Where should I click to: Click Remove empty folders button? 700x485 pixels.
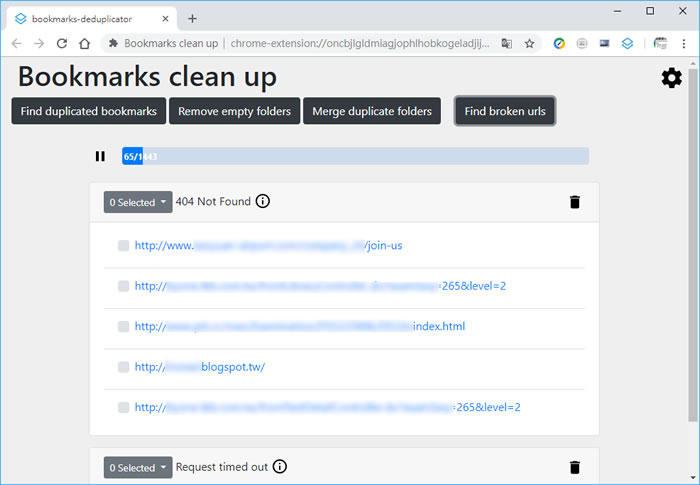pyautogui.click(x=234, y=111)
